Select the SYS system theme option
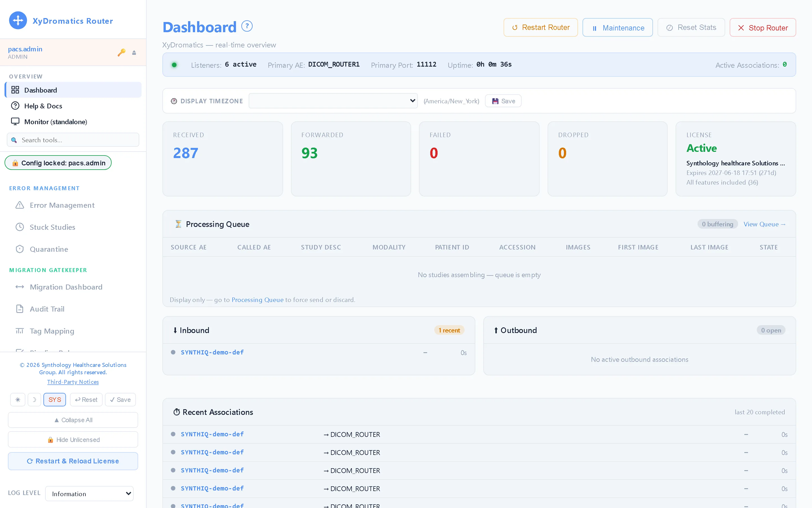The width and height of the screenshot is (812, 508). [x=55, y=399]
